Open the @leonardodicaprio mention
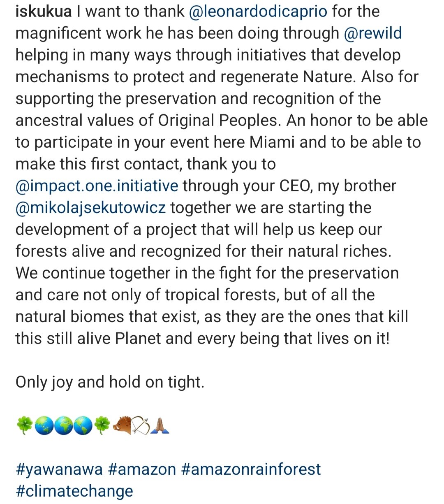 point(258,12)
